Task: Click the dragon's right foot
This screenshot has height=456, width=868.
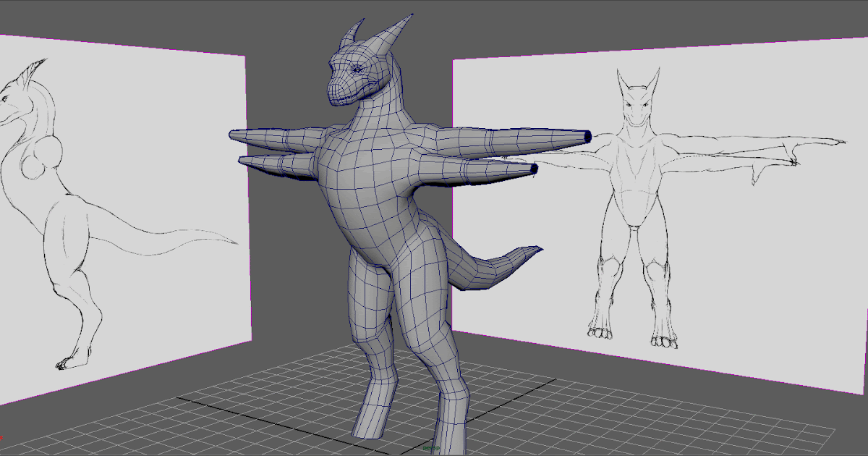Action: (452, 434)
